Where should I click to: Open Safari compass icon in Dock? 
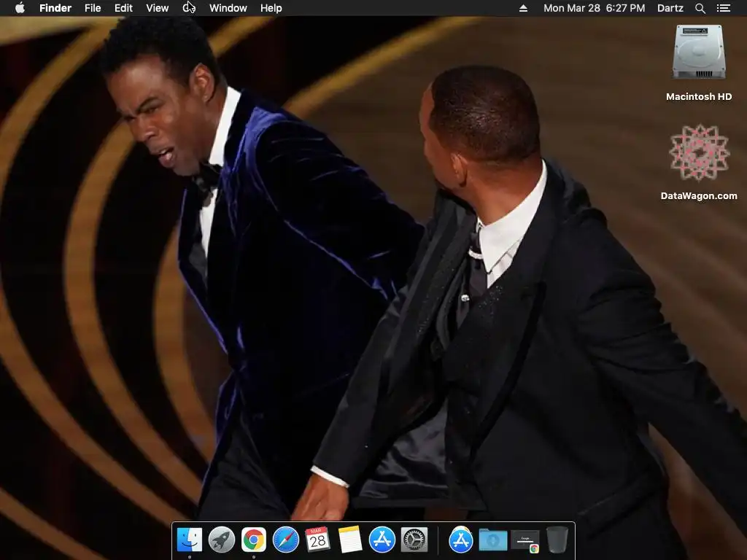point(286,540)
